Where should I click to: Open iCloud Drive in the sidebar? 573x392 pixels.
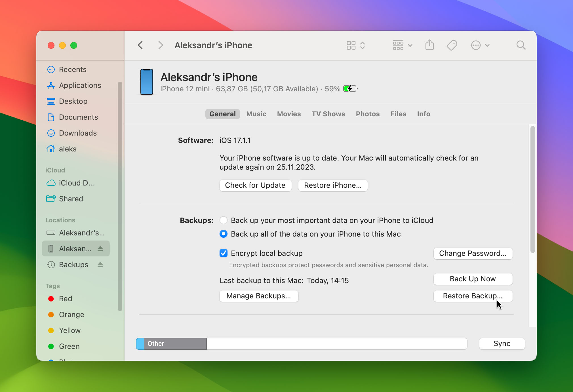[76, 183]
